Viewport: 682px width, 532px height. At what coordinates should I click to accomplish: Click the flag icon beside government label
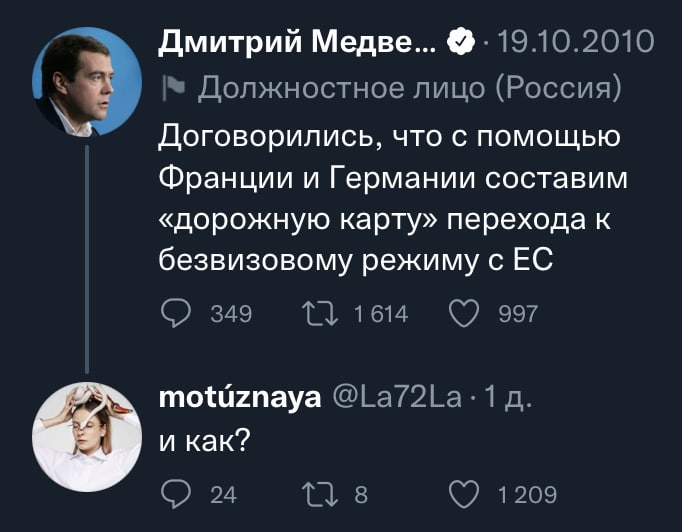pos(172,89)
